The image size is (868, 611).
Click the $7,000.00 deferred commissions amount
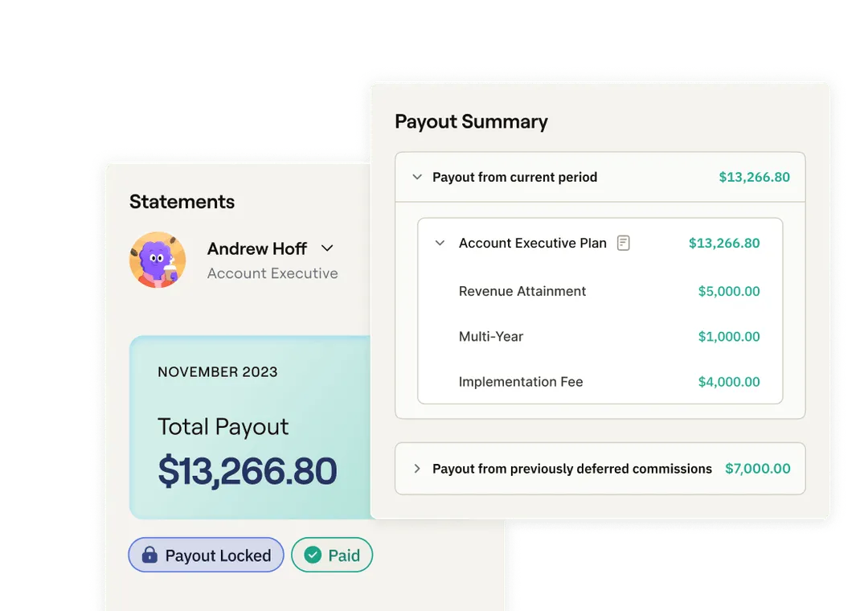[x=757, y=469]
